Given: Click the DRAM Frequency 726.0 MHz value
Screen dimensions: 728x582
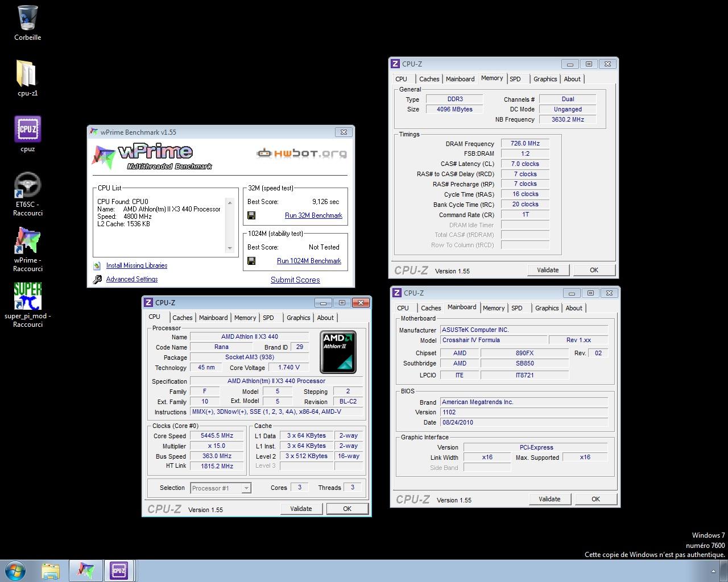Looking at the screenshot, I should [525, 143].
